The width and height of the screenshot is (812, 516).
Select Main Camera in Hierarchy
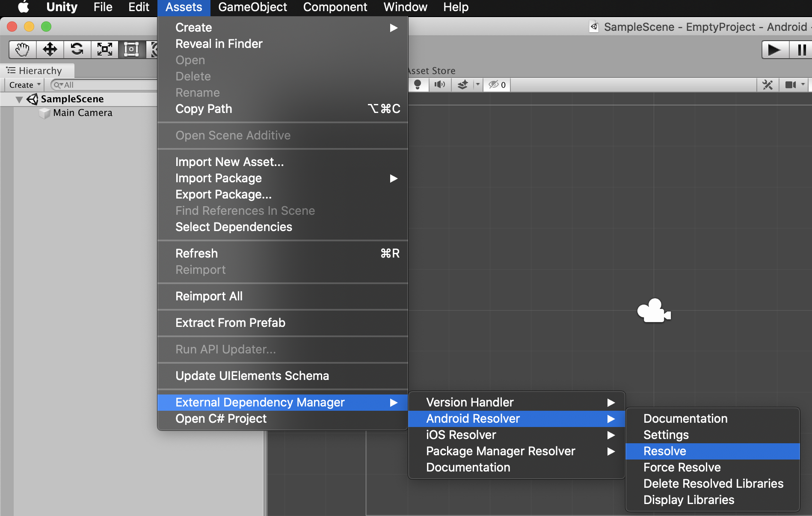tap(83, 113)
